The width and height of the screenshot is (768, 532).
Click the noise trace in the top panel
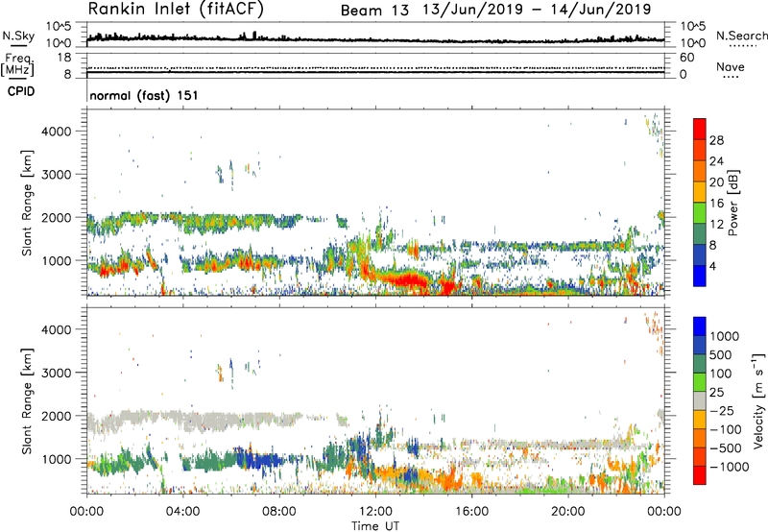tap(375, 40)
